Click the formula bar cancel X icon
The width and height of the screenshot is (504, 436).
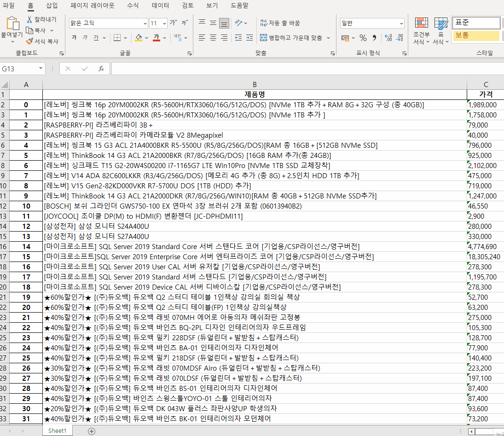tap(68, 69)
